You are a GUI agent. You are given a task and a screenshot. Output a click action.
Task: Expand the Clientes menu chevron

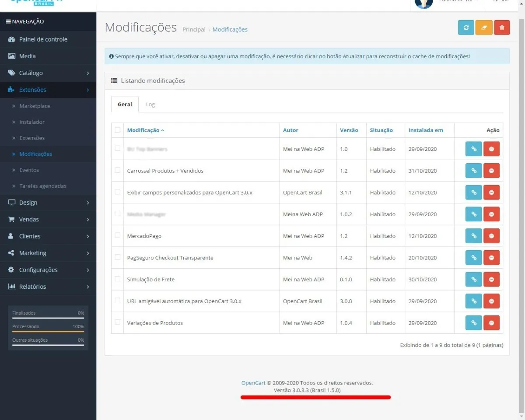[x=88, y=236]
